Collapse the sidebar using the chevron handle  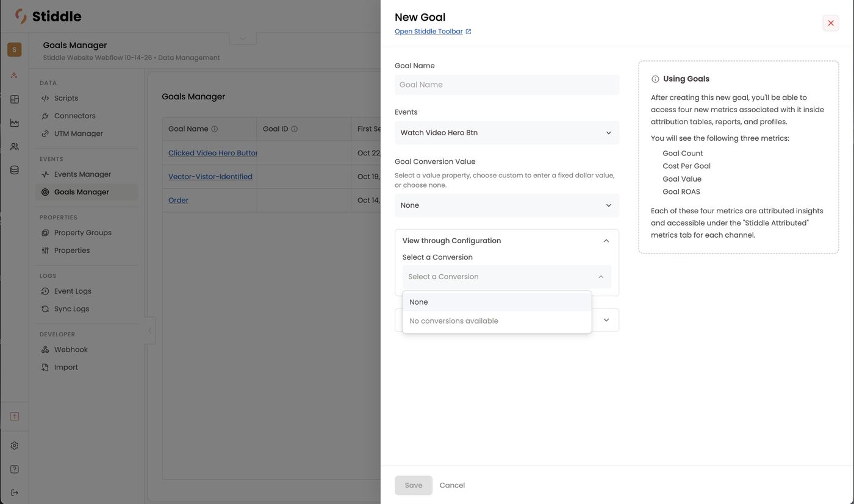150,331
